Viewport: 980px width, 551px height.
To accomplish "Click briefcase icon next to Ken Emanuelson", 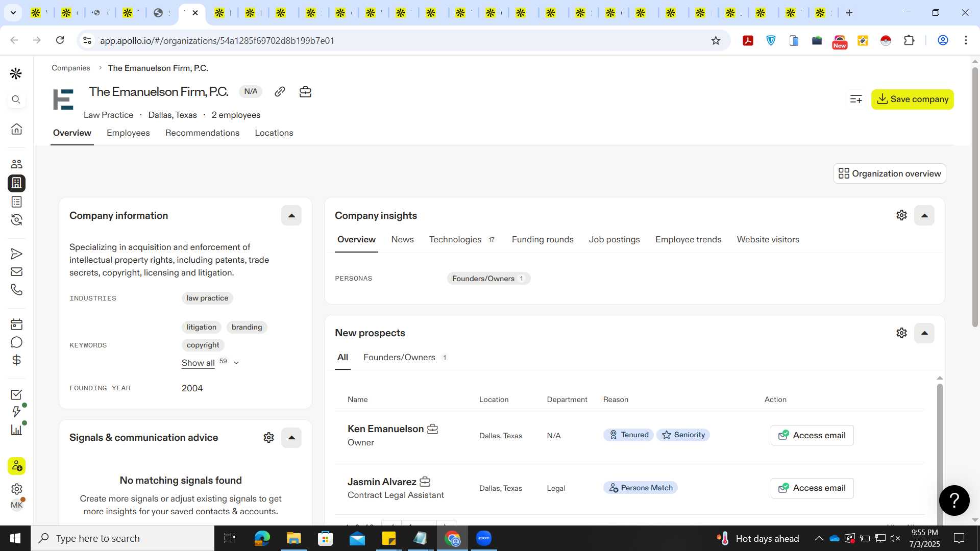I will click(432, 429).
